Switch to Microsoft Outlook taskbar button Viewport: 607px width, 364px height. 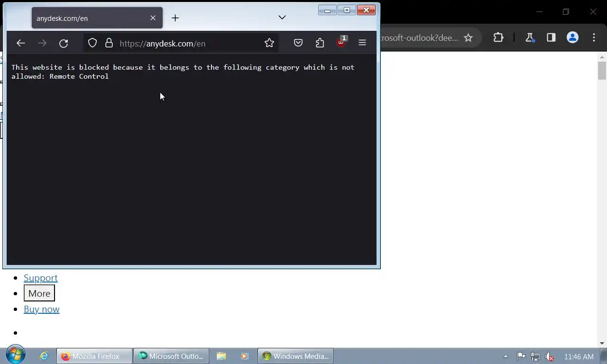click(x=171, y=356)
